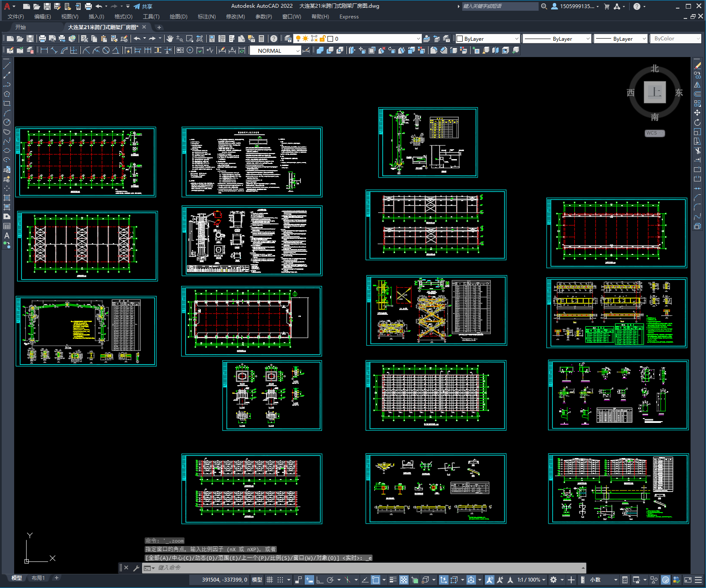706x588 pixels.
Task: Switch to the 开始 tab
Action: tap(21, 27)
